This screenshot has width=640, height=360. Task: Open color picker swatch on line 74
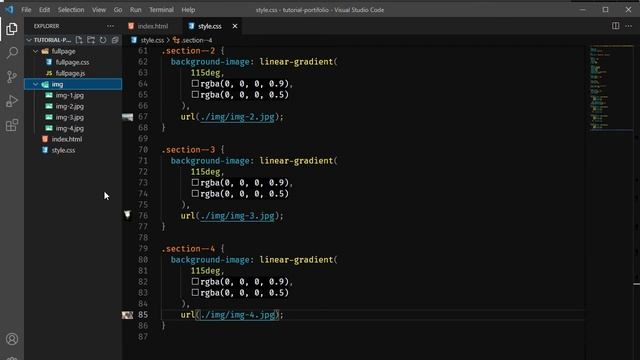click(195, 193)
